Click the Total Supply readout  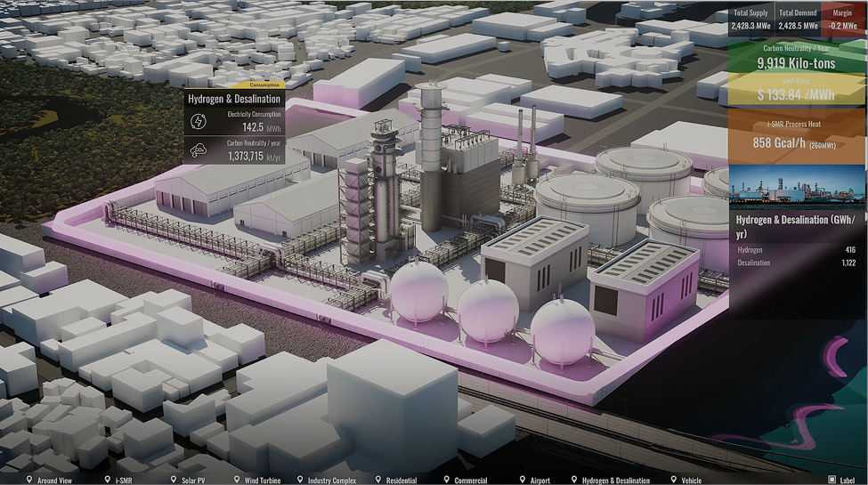coord(750,20)
